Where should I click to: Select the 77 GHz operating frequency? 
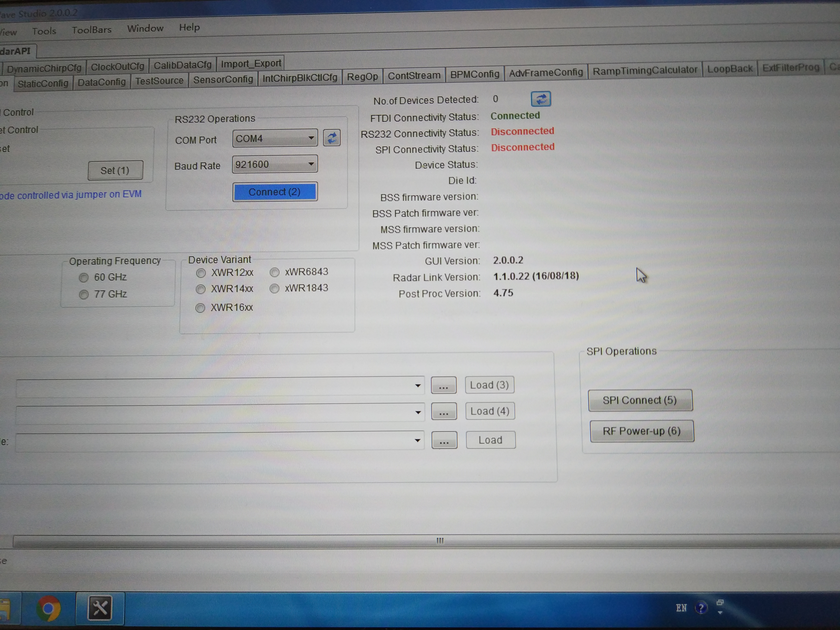(x=84, y=295)
